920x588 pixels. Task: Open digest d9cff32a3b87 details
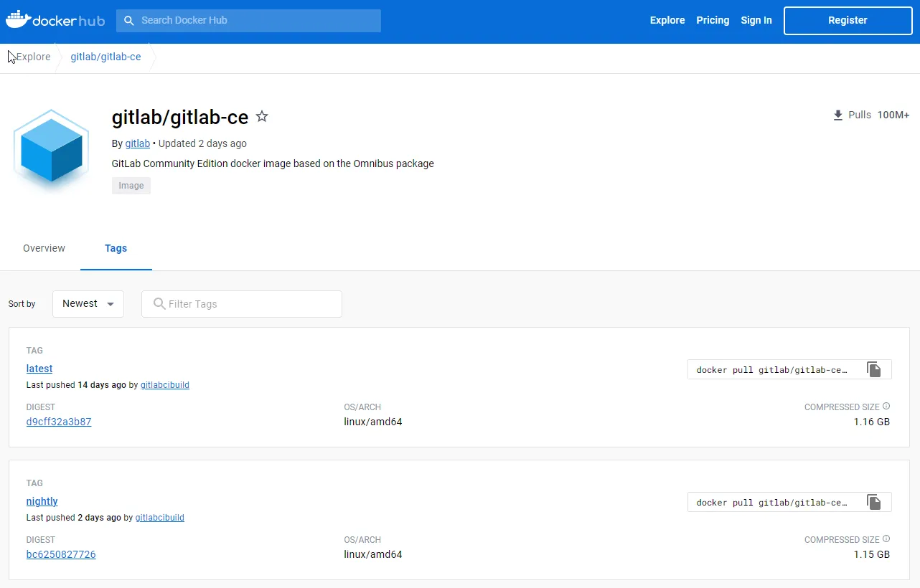58,422
